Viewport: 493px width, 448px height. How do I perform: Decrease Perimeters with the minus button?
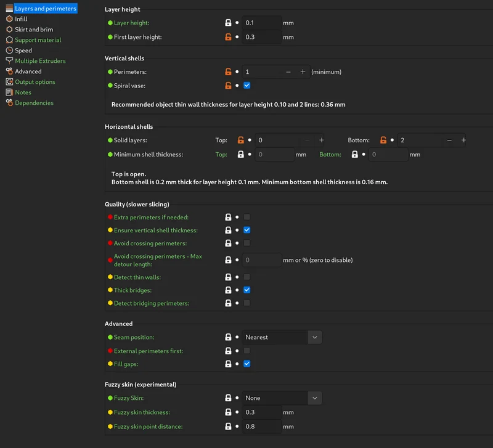click(288, 71)
